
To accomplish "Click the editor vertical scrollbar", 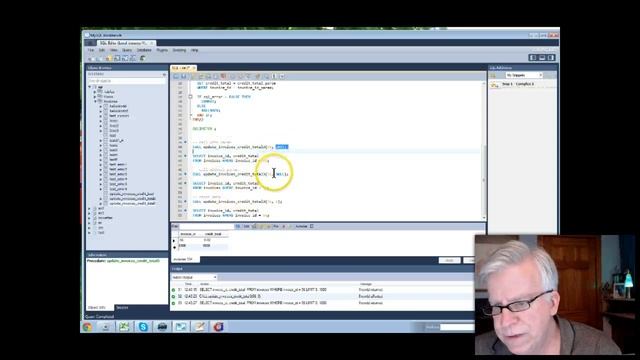I will [x=484, y=150].
